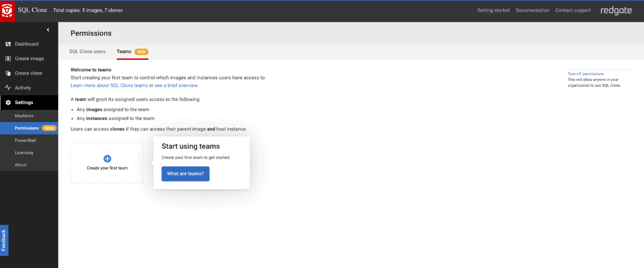Open Documentation in header
This screenshot has width=644, height=268.
pyautogui.click(x=533, y=10)
